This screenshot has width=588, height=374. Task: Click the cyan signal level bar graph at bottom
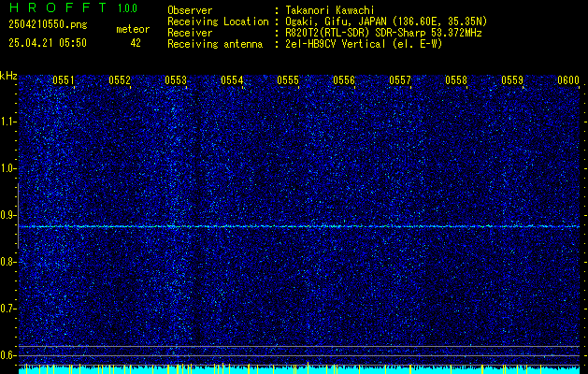[x=299, y=369]
